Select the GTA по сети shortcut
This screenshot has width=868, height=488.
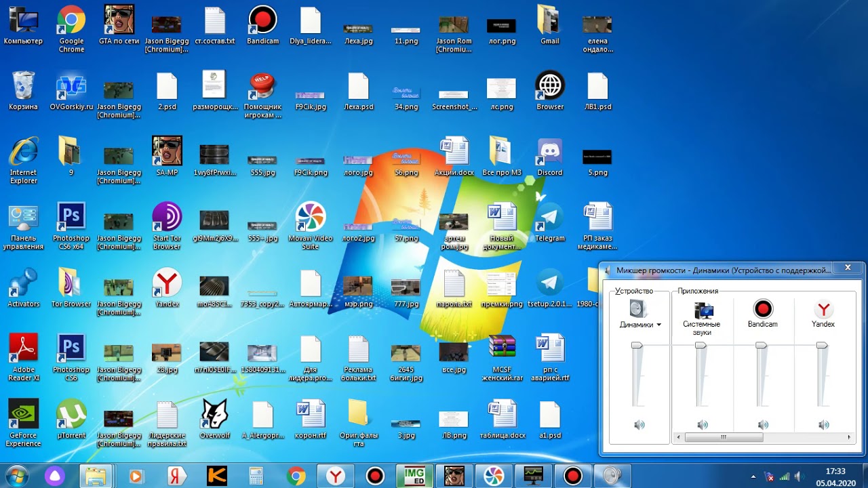[119, 26]
